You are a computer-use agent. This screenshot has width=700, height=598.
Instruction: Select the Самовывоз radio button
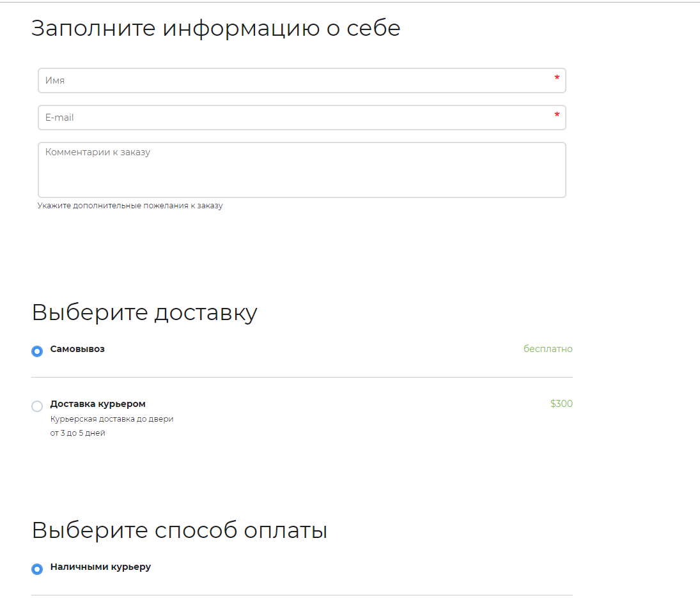(x=37, y=351)
